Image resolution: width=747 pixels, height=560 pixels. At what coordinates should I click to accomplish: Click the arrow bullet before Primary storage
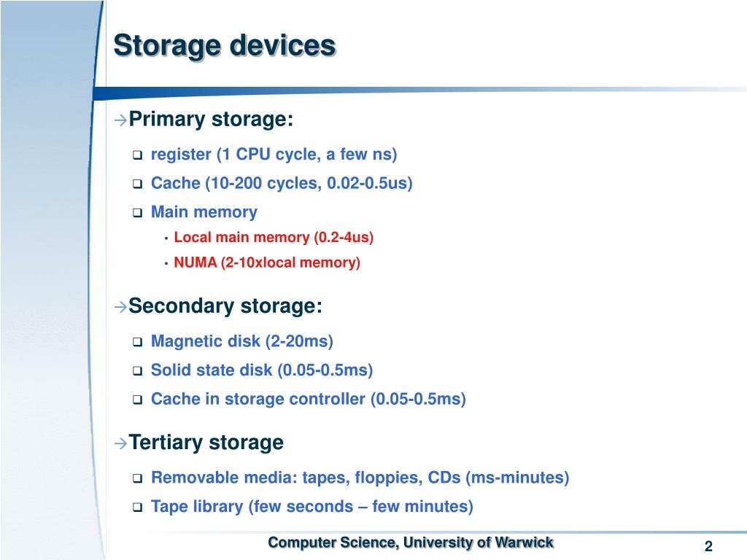click(120, 120)
